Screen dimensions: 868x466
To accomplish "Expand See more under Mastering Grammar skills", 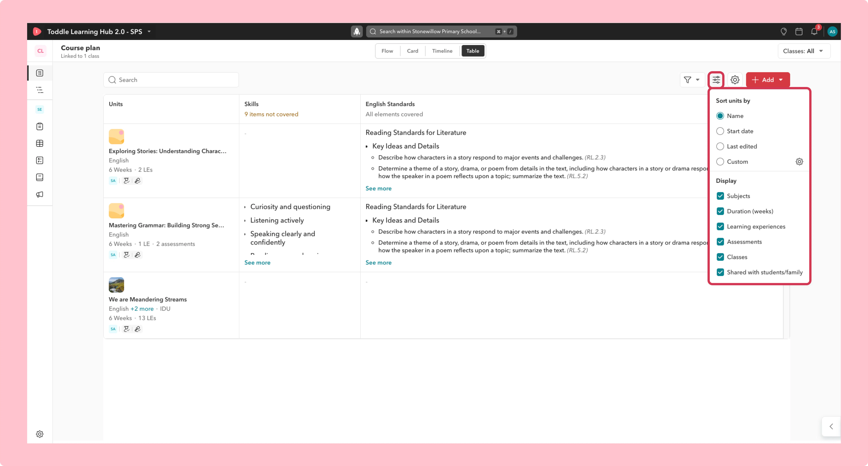I will 257,263.
